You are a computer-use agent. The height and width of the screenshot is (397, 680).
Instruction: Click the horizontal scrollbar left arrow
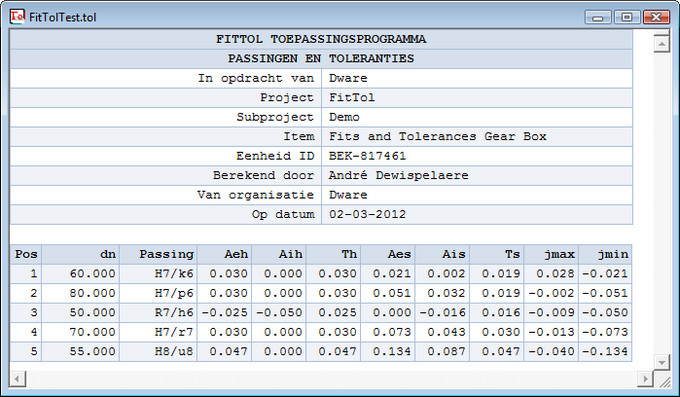point(17,379)
